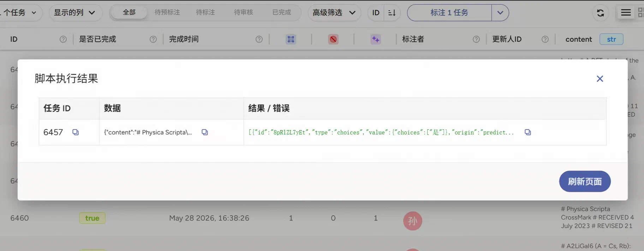The height and width of the screenshot is (251, 644).
Task: Click the # Physica Scripta CrossMark content cell
Action: tap(597, 217)
